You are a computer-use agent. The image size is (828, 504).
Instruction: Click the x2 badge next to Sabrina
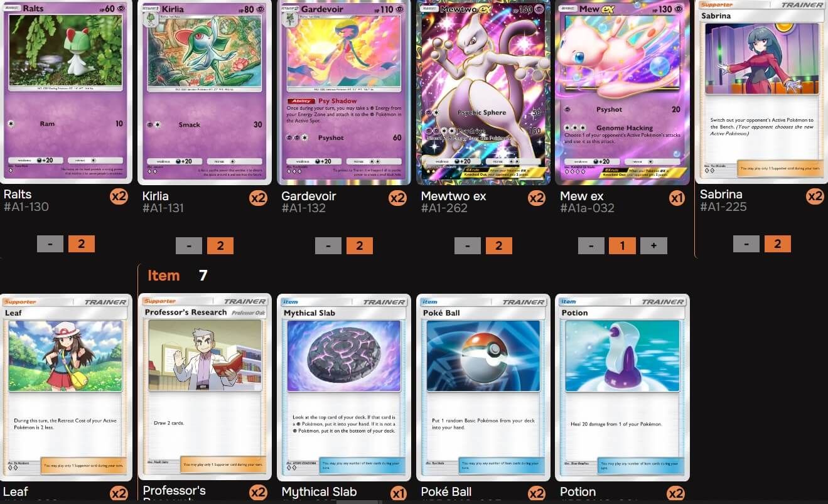[815, 196]
